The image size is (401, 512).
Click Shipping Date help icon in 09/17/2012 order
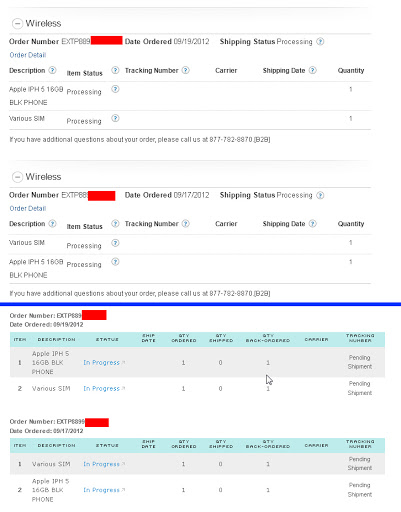tap(312, 224)
